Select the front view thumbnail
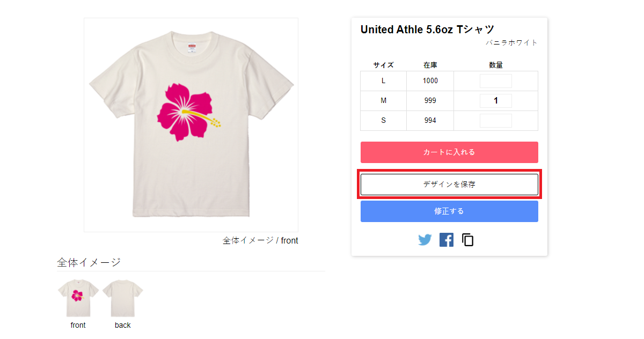644x339 pixels. click(x=78, y=298)
